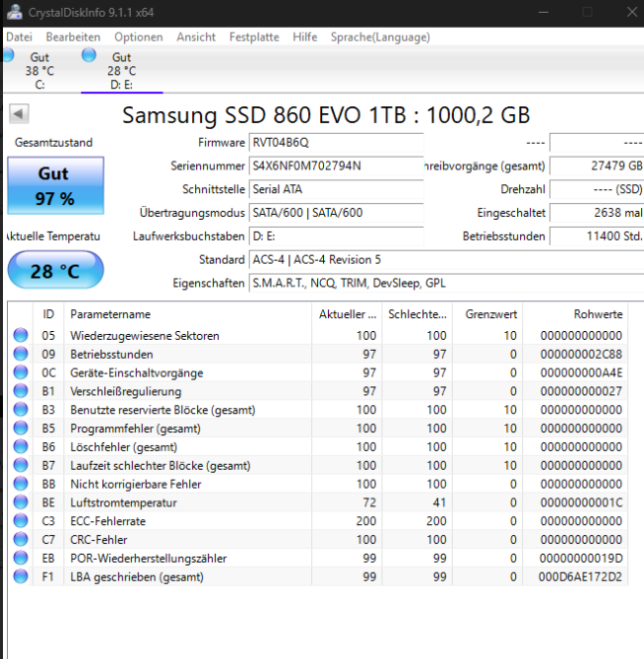Open the Bearbeiten menu
This screenshot has height=659, width=644.
(x=73, y=37)
